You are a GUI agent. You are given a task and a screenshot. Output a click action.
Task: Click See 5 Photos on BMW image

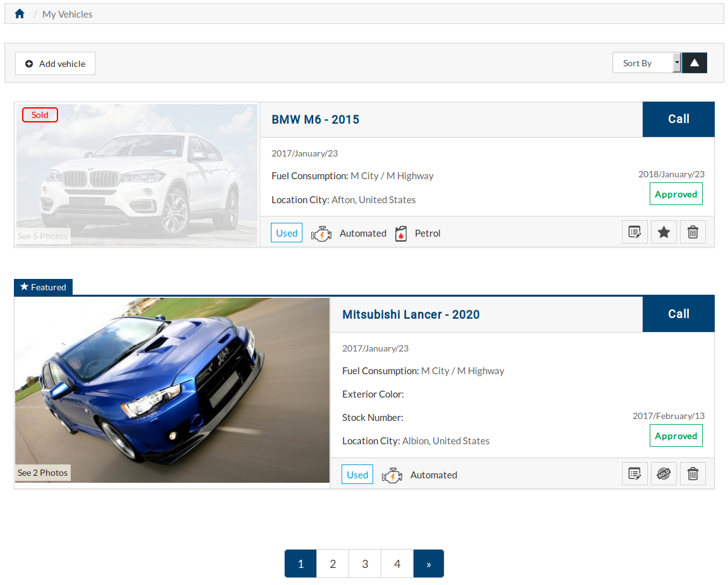43,236
